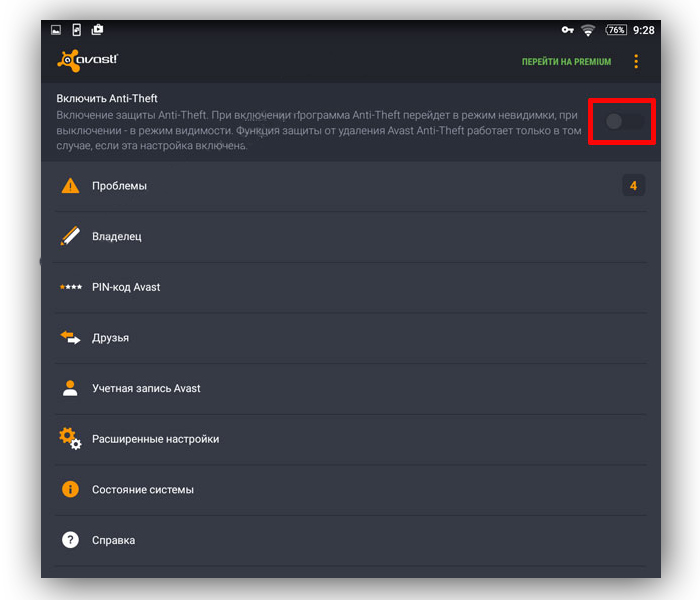Viewport: 700px width, 600px height.
Task: Click the person icon for Учетная запись
Action: pyautogui.click(x=70, y=388)
